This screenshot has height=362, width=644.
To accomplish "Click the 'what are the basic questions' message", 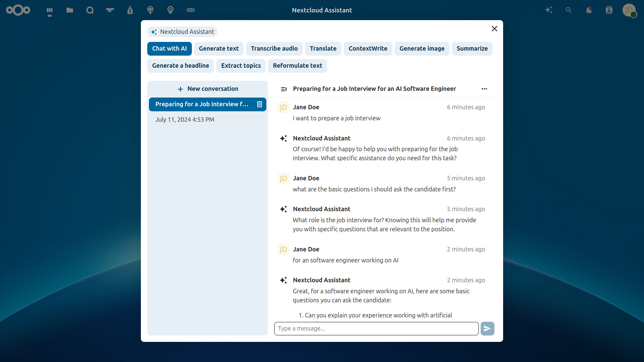I will 374,189.
